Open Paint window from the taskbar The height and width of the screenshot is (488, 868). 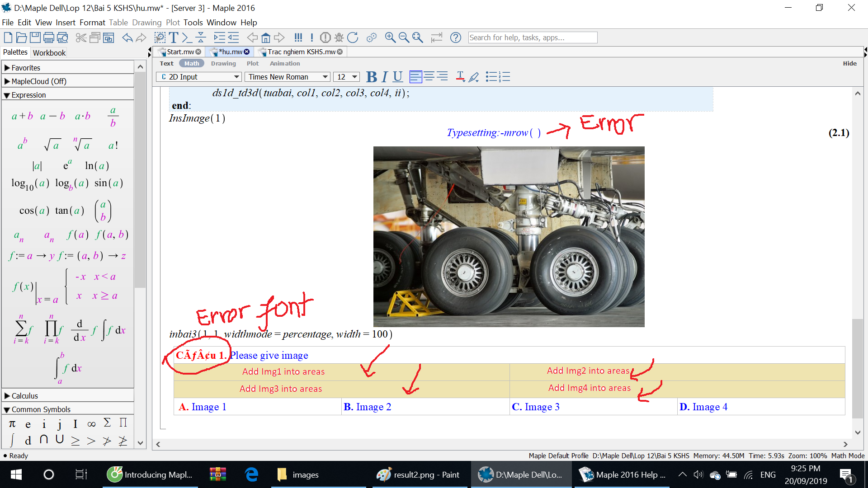(420, 474)
